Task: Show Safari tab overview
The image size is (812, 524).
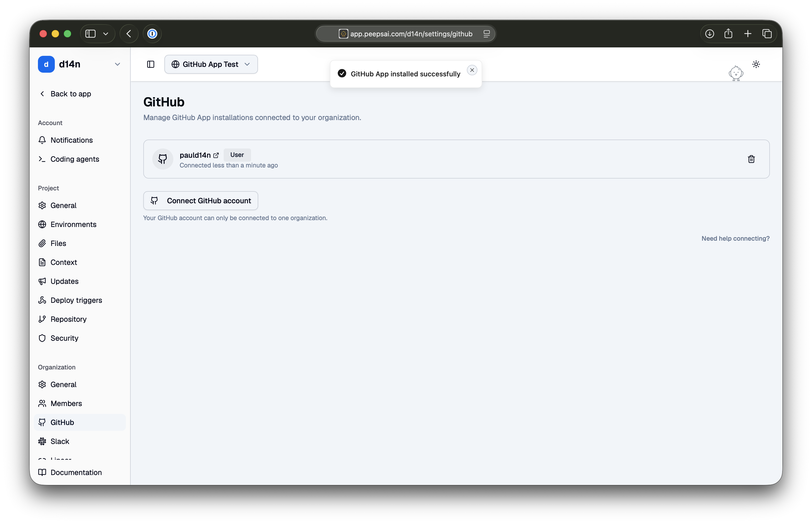Action: coord(767,34)
